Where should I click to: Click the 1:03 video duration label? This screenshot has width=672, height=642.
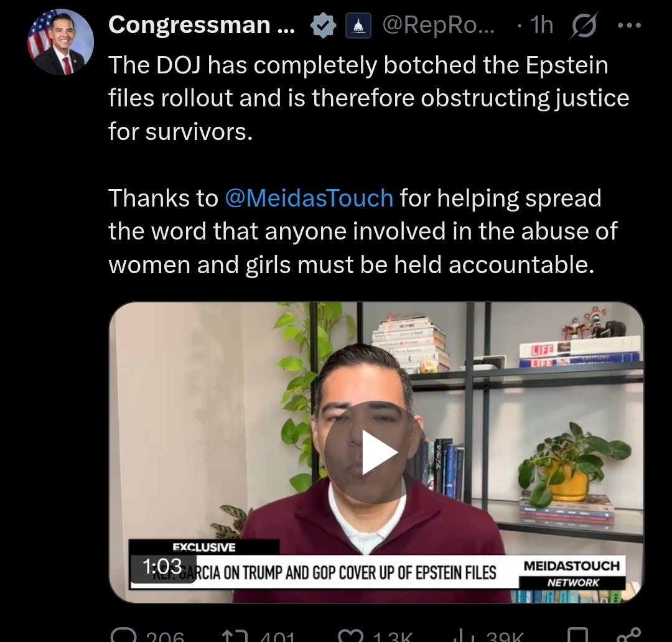(x=163, y=567)
